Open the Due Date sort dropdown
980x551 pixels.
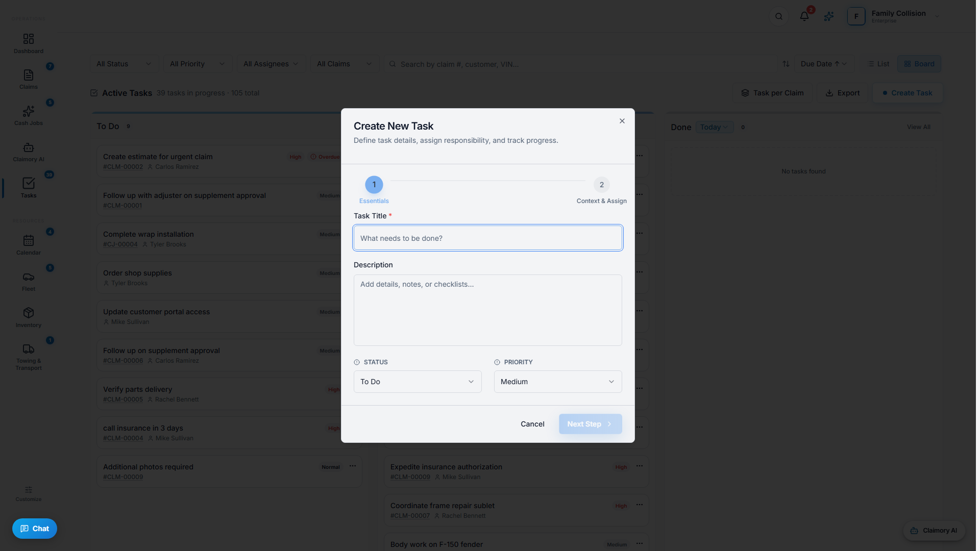[x=824, y=64]
